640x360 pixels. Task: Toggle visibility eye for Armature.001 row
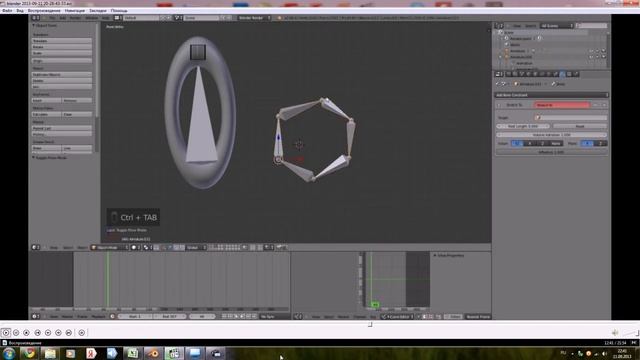pos(591,57)
